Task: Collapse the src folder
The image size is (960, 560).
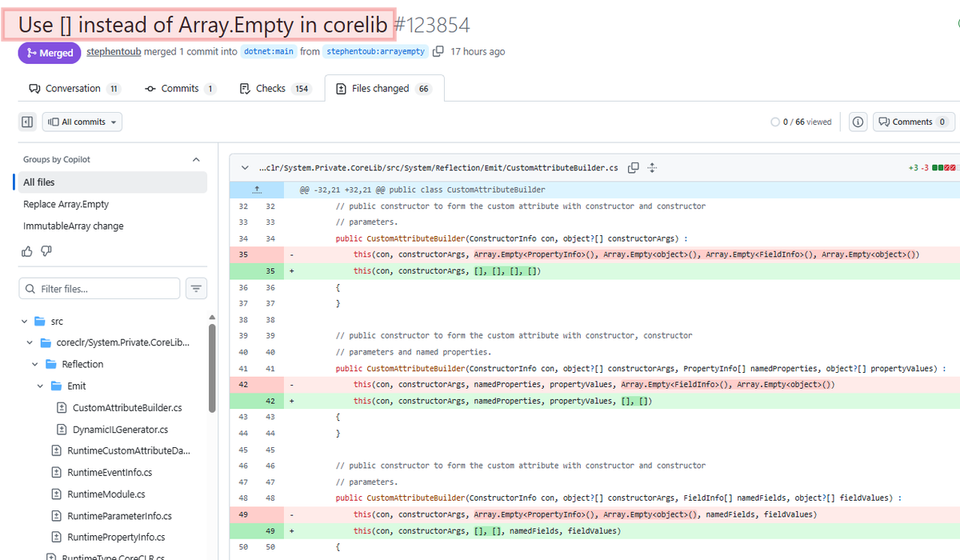Action: point(24,322)
